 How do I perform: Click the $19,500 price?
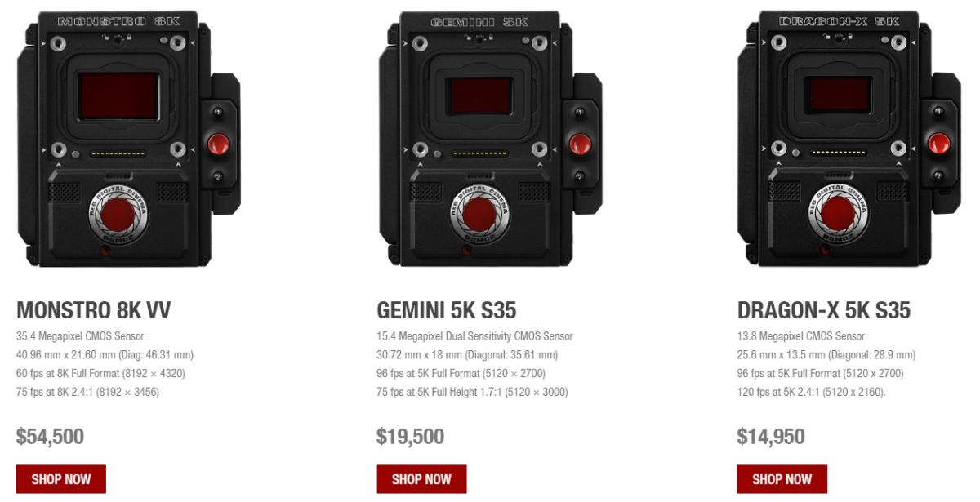410,437
